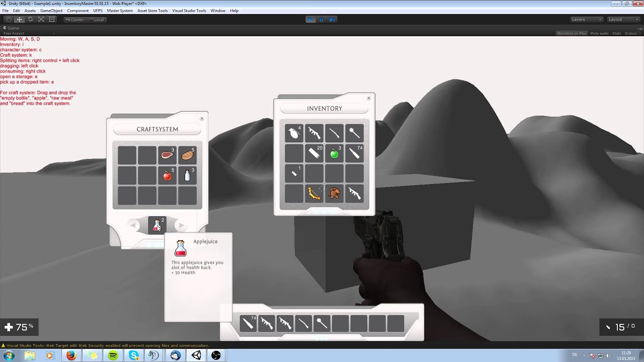Open Spotify from the taskbar
This screenshot has width=644, height=362.
click(x=113, y=355)
